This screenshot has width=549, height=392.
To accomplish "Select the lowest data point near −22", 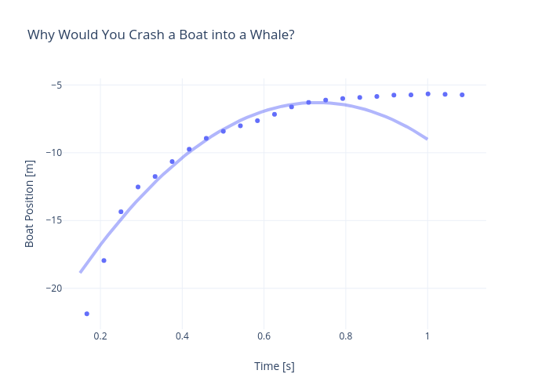I will (86, 314).
